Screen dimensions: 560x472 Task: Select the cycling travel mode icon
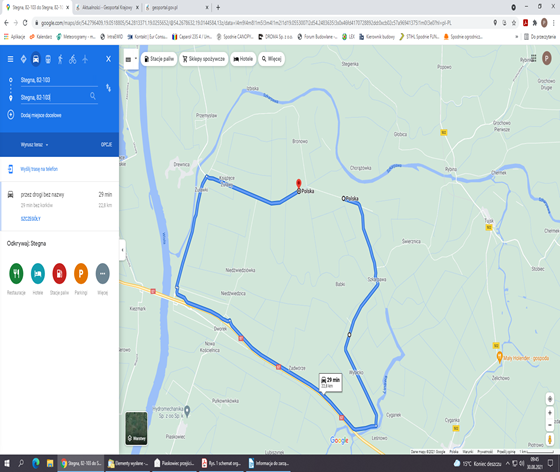pos(72,59)
